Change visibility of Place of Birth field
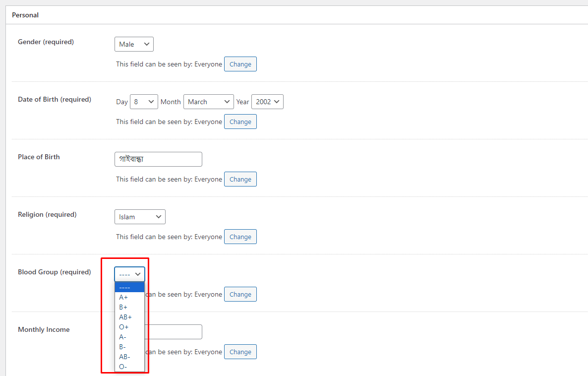This screenshot has height=376, width=588. pos(240,180)
